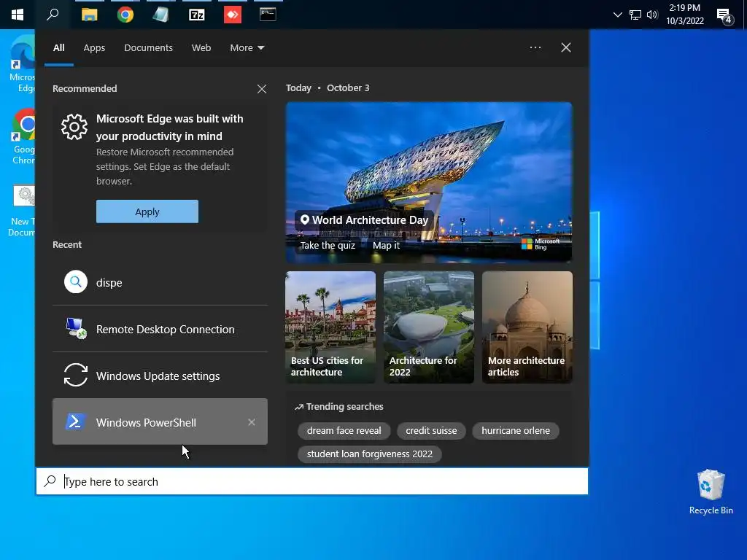Search trending 'student loan forgiveness 2022'
The width and height of the screenshot is (747, 560).
[x=370, y=454]
